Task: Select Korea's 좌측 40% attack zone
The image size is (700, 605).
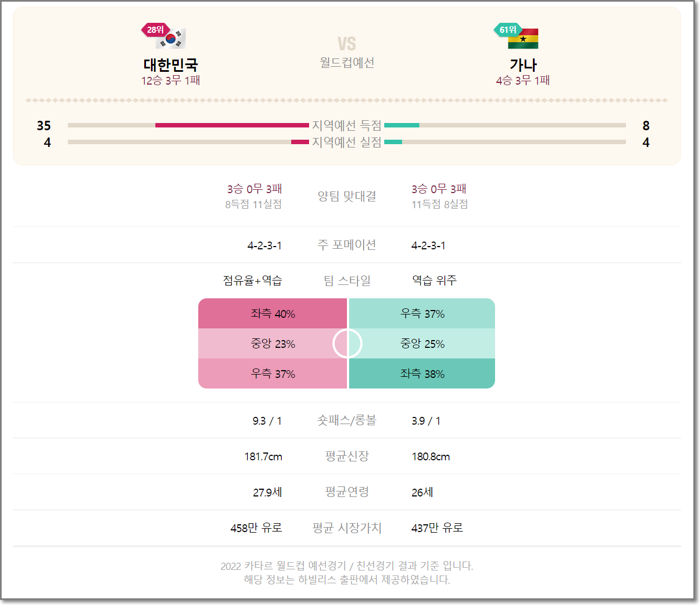Action: tap(273, 313)
